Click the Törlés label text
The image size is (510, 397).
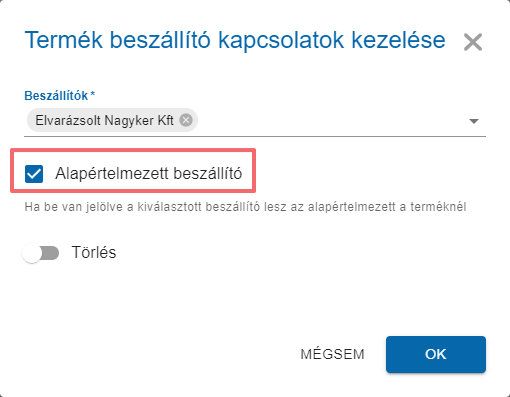tap(94, 253)
